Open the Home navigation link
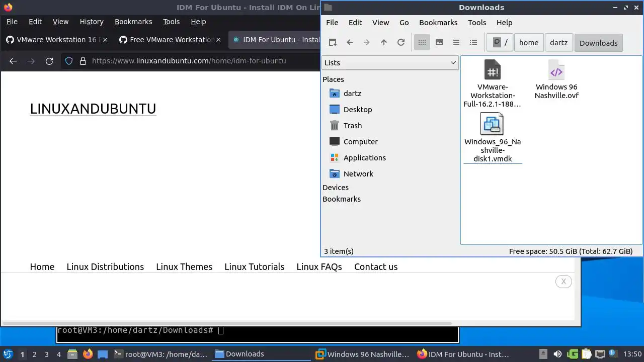Image resolution: width=644 pixels, height=362 pixels. click(x=42, y=267)
